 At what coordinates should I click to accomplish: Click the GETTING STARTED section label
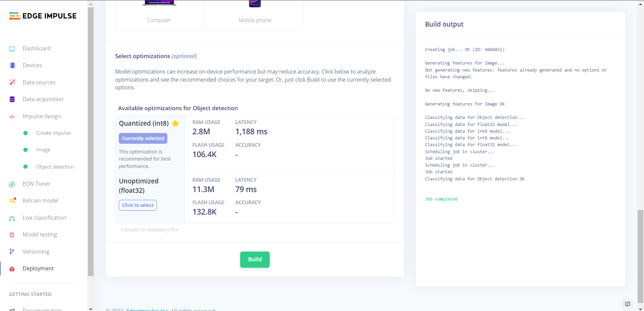30,294
